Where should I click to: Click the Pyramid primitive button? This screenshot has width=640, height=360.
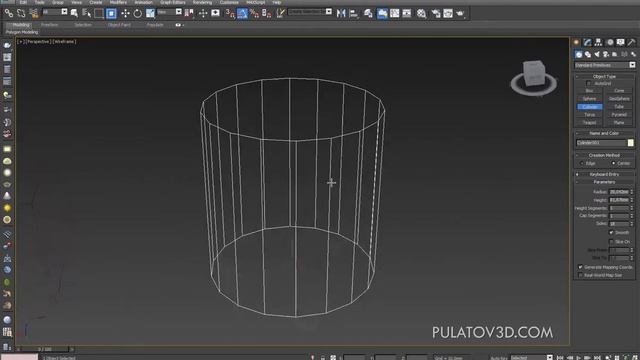click(x=619, y=115)
